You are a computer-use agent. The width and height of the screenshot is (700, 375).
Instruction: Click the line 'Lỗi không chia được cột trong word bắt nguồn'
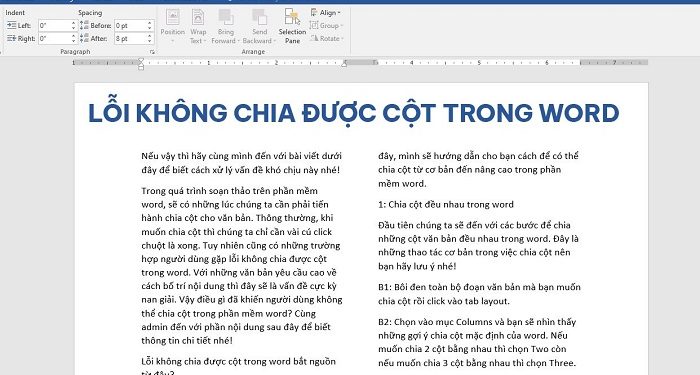tap(238, 362)
